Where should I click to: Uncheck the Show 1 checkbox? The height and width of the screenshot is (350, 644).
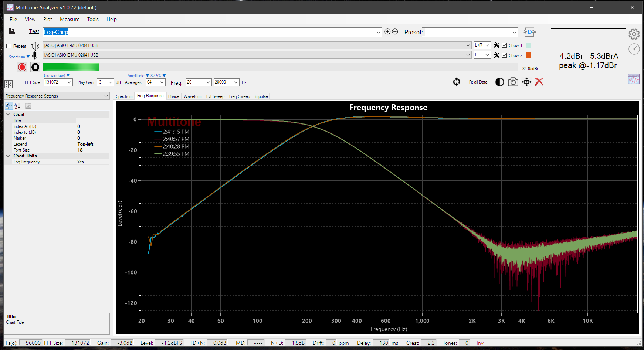(504, 45)
